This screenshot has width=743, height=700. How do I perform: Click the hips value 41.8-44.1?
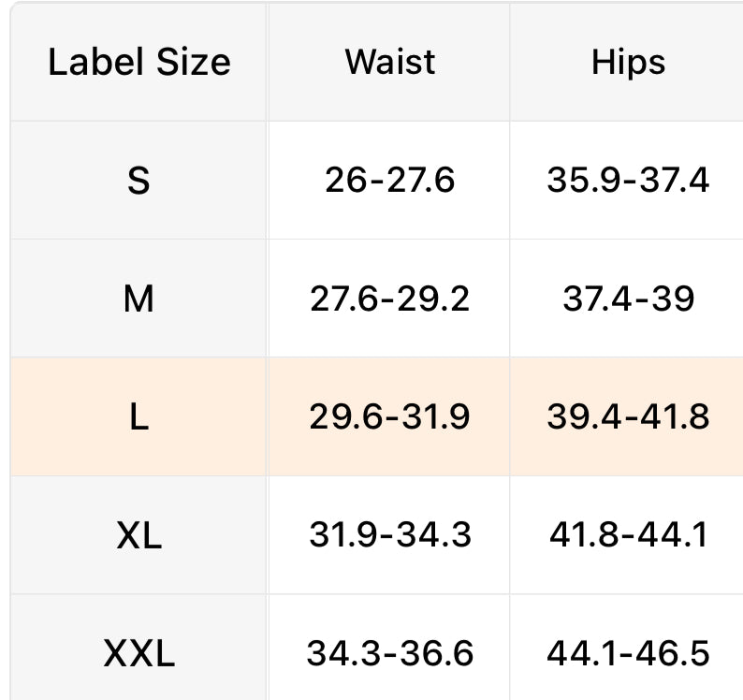628,535
